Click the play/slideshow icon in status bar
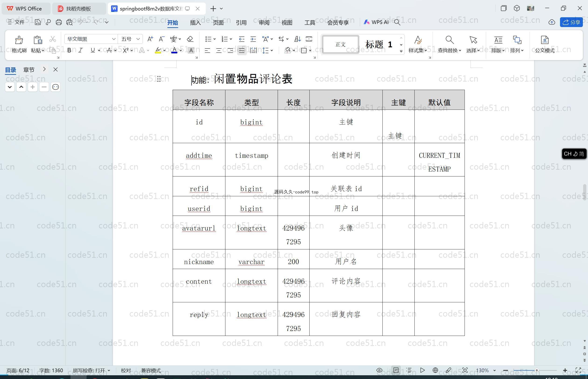 click(x=422, y=370)
